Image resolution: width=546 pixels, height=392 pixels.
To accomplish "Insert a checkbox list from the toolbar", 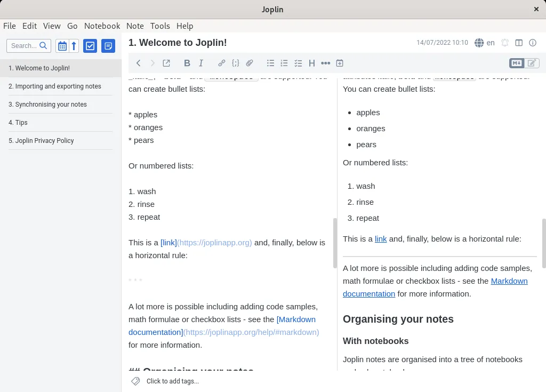I will coord(298,63).
